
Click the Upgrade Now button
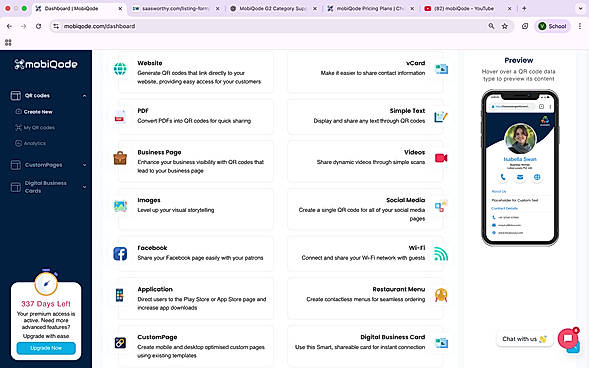[x=46, y=348]
